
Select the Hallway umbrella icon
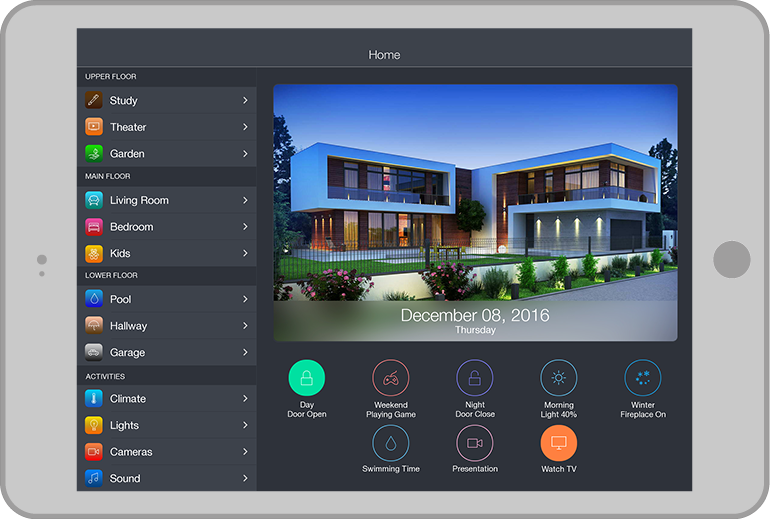93,326
